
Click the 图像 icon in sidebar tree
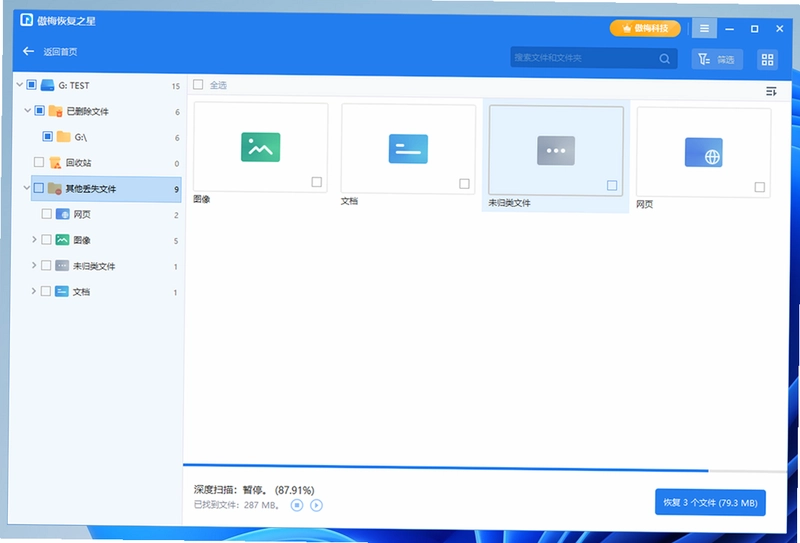pos(62,240)
